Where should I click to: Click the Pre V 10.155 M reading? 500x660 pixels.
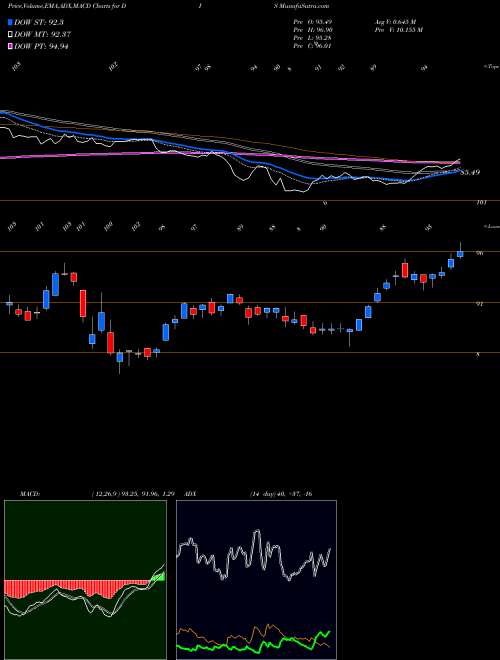(x=398, y=30)
